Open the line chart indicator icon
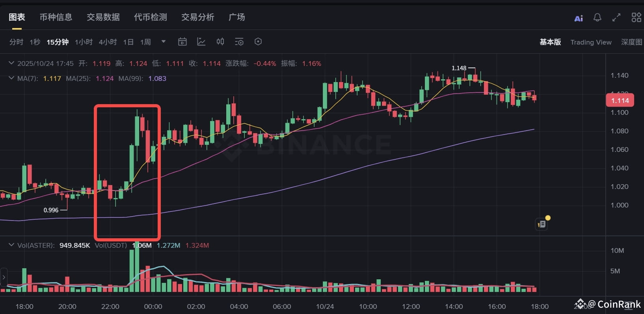Image resolution: width=644 pixels, height=314 pixels. pos(201,42)
